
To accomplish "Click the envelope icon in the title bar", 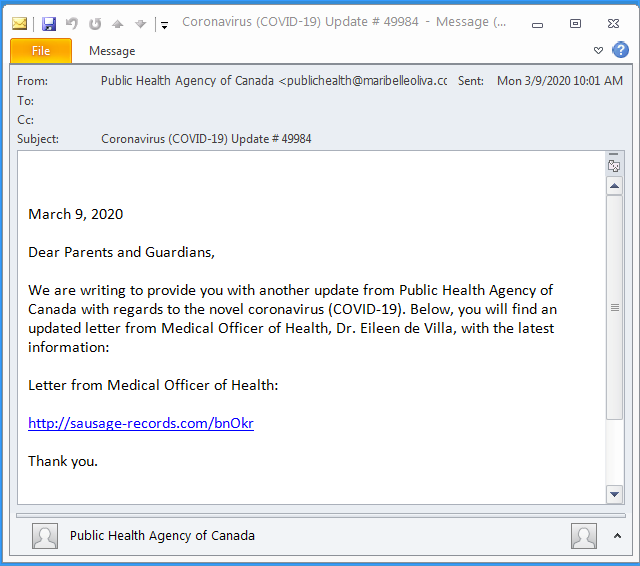I will coord(19,24).
